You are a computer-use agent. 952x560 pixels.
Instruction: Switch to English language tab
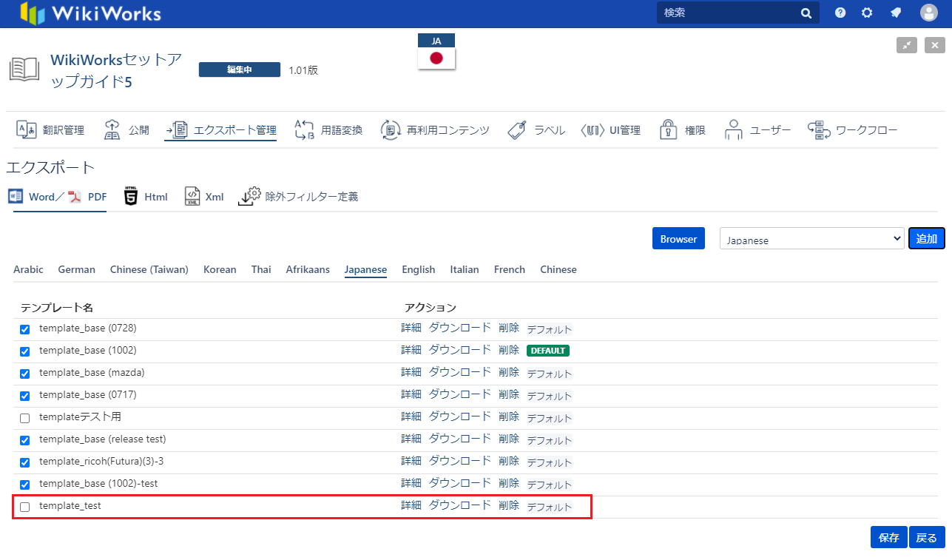coord(419,269)
